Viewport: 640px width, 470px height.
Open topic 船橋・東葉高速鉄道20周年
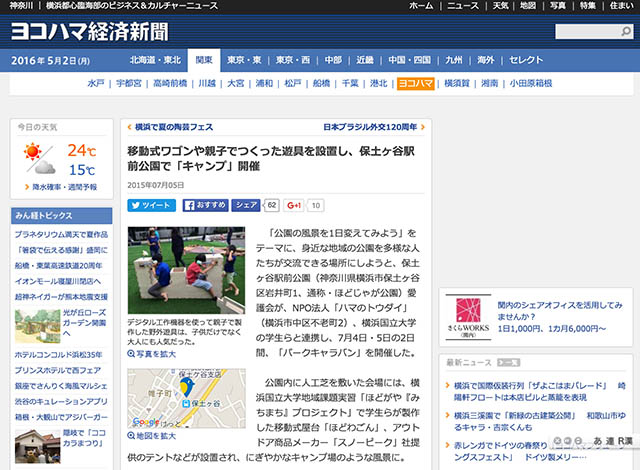58,266
